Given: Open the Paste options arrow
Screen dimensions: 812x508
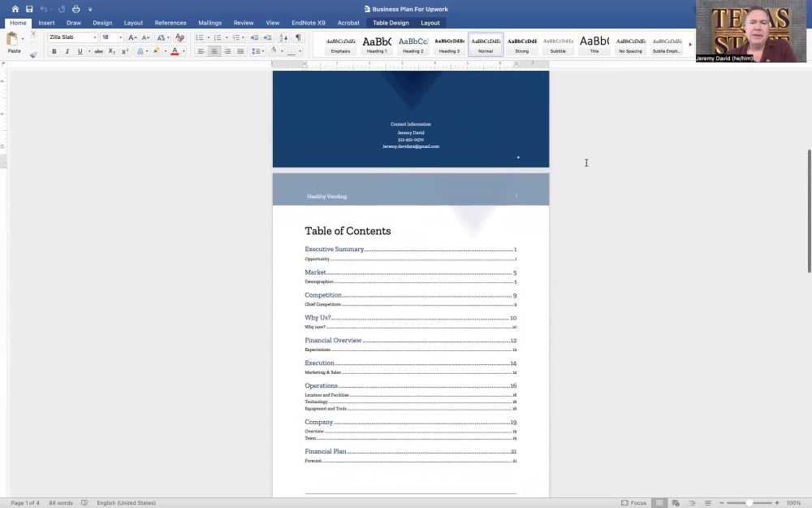Looking at the screenshot, I should coord(23,39).
